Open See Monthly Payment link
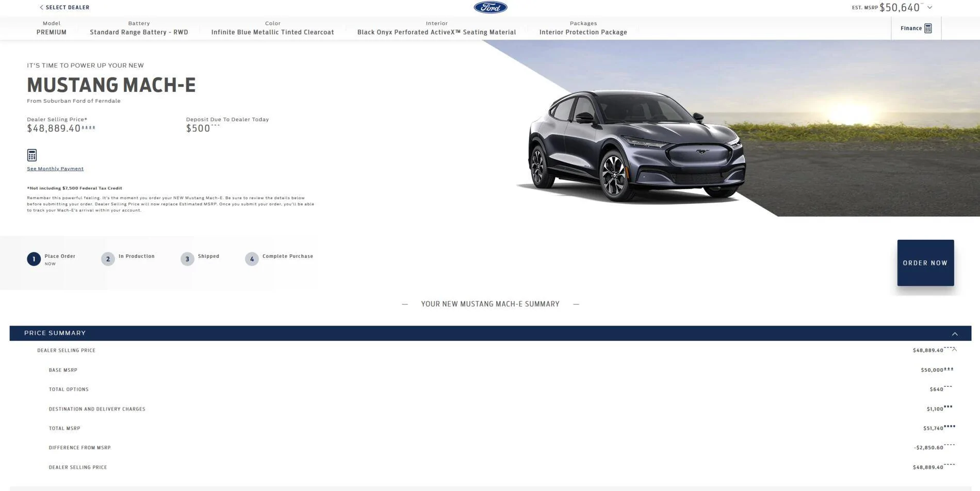 tap(55, 169)
